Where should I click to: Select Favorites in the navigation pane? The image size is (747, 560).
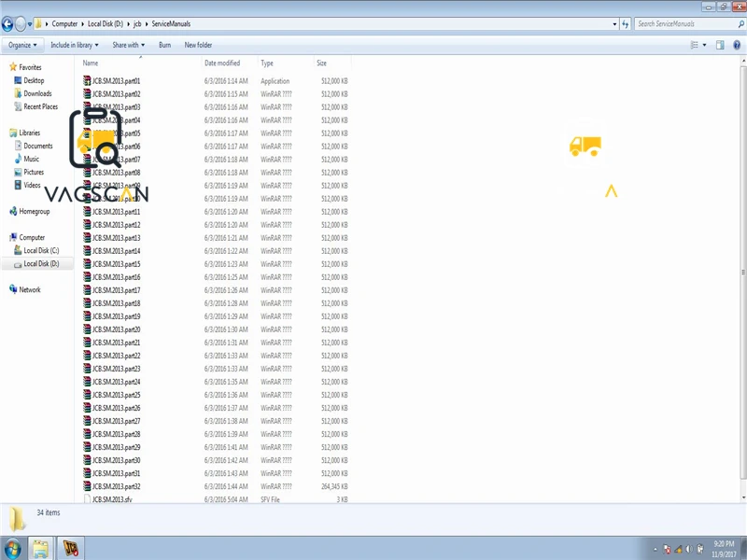(26, 67)
